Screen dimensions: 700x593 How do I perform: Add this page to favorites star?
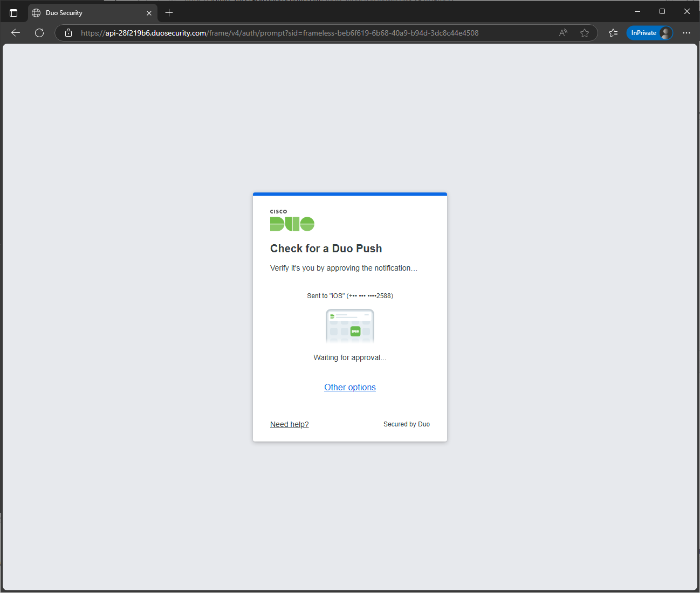[585, 33]
